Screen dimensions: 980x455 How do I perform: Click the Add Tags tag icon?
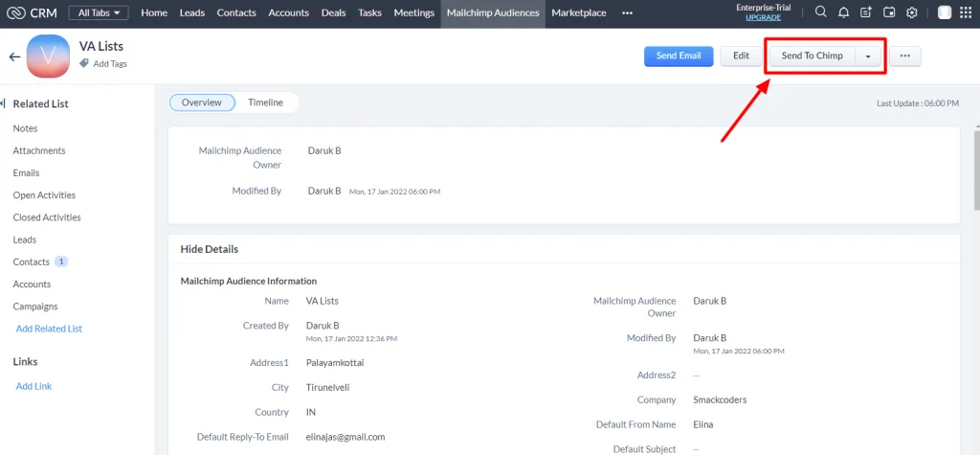click(x=85, y=64)
